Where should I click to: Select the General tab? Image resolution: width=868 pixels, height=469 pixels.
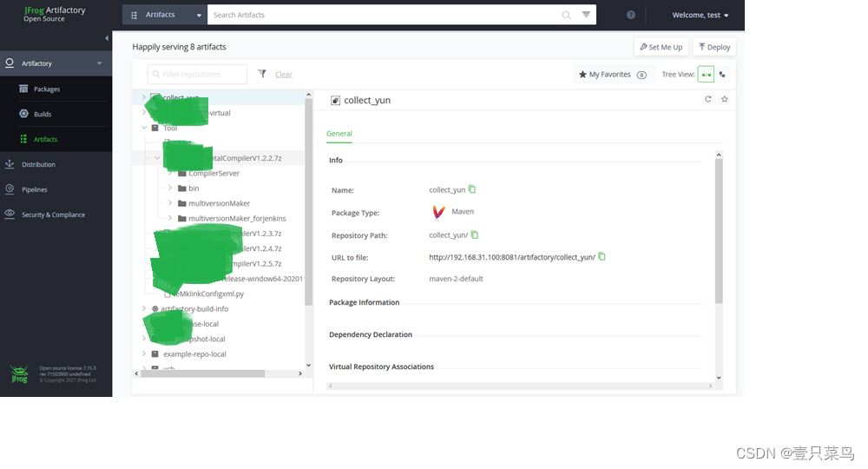point(339,134)
